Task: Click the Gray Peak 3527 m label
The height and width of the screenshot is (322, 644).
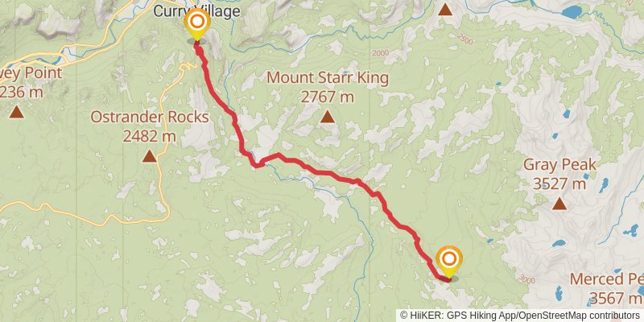Action: 559,174
